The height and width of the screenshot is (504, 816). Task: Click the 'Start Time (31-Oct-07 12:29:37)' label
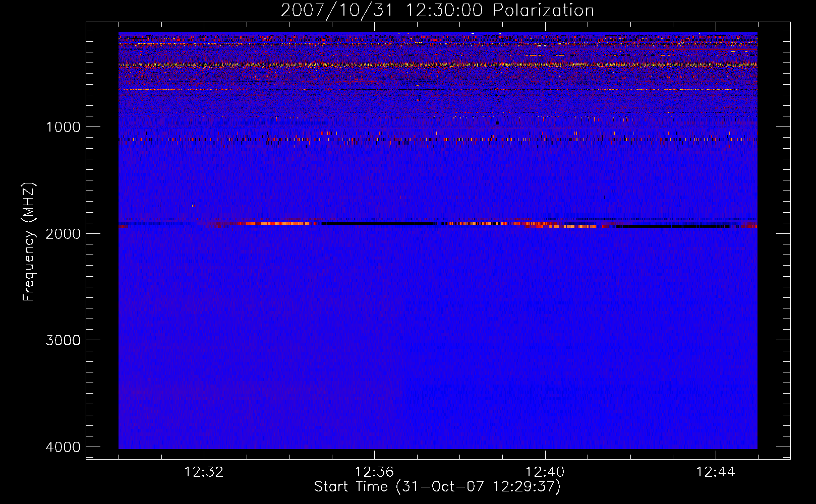(437, 487)
